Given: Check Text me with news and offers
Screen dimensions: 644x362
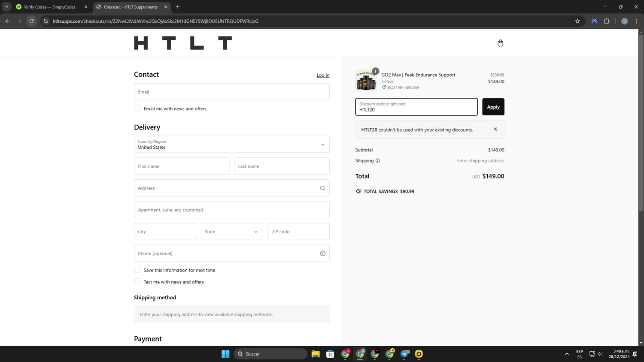Looking at the screenshot, I should click(137, 282).
